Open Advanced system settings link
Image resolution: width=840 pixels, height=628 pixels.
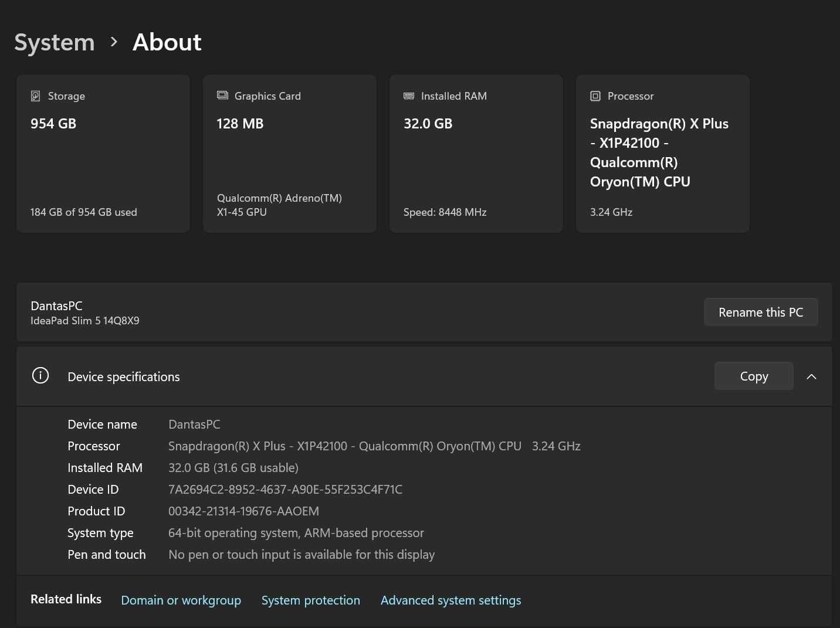tap(451, 600)
